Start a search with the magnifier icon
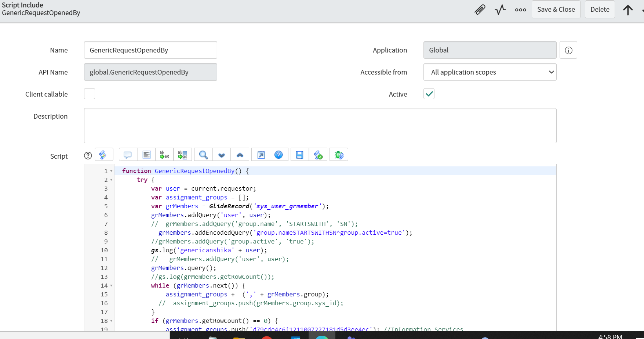This screenshot has width=644, height=339. pyautogui.click(x=203, y=154)
